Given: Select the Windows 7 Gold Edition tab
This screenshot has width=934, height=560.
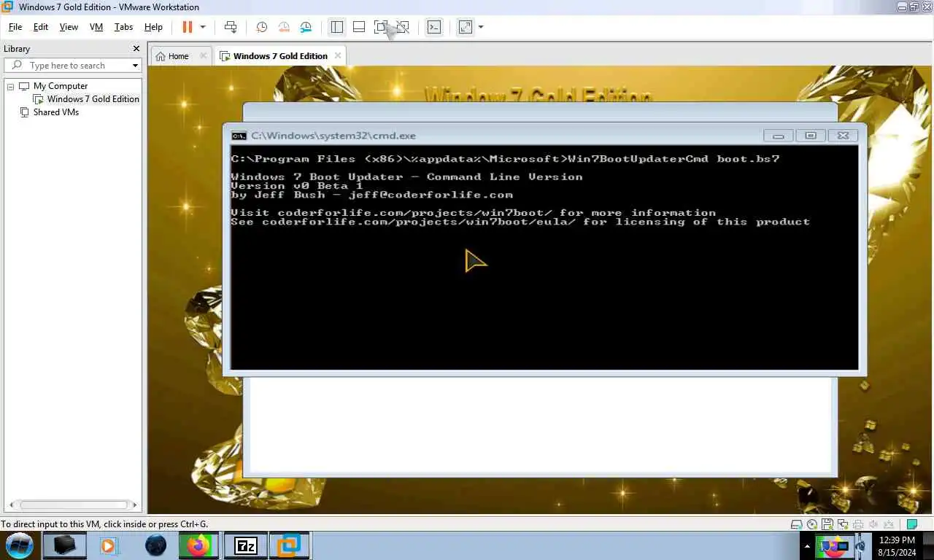Looking at the screenshot, I should [x=280, y=56].
